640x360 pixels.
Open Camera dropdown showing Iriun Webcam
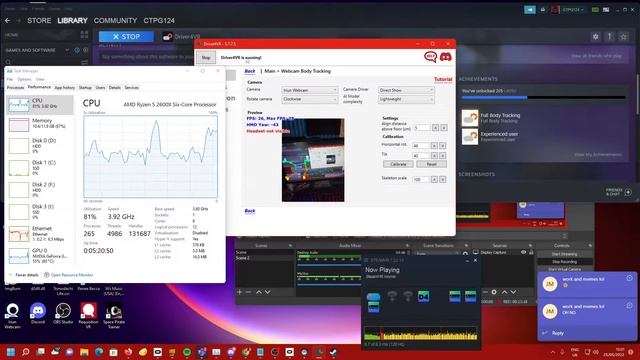(309, 90)
